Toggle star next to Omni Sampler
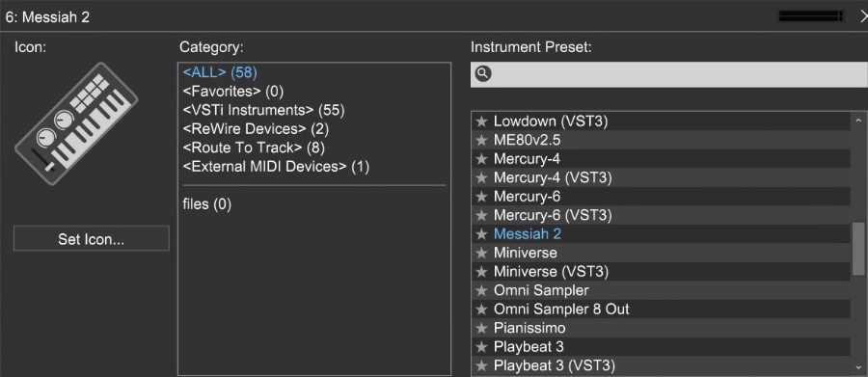 (x=481, y=290)
